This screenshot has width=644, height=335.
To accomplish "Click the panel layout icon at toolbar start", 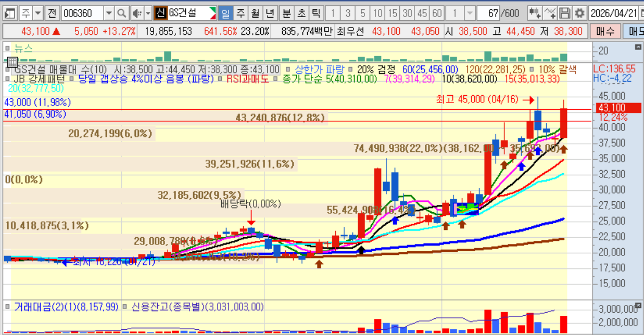I will coord(10,12).
